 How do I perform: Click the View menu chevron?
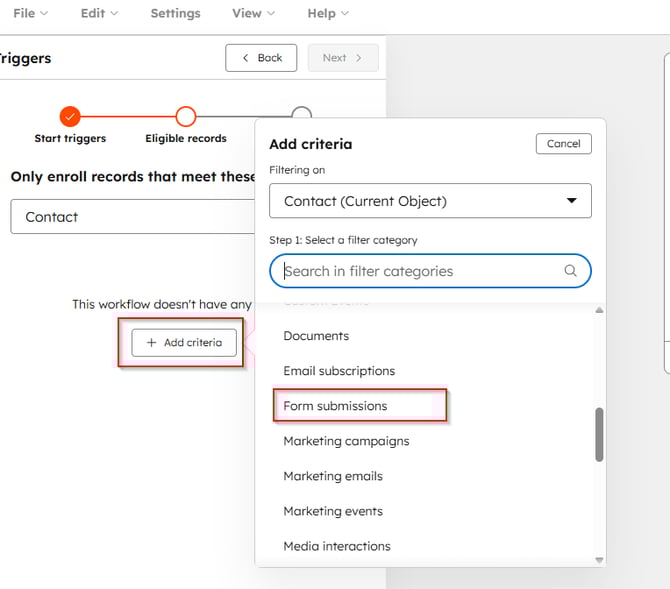271,14
